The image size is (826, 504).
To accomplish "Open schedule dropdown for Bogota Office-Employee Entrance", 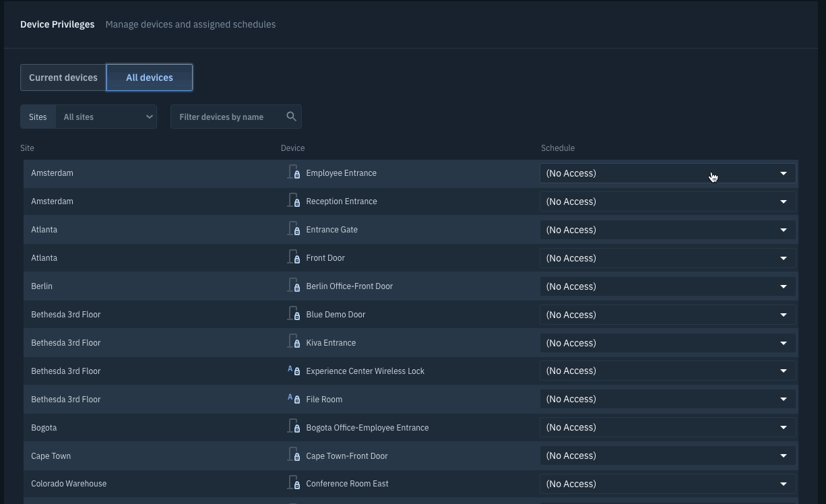I will tap(668, 427).
